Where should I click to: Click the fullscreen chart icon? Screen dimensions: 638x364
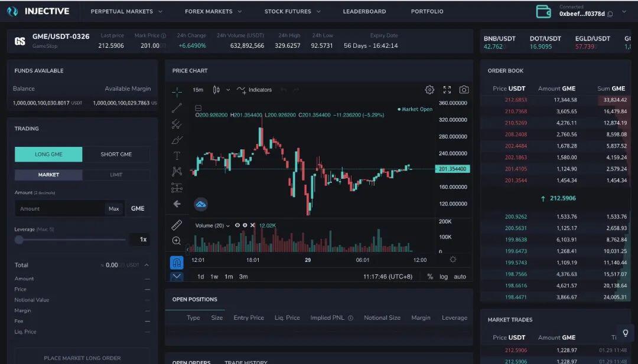click(x=447, y=90)
